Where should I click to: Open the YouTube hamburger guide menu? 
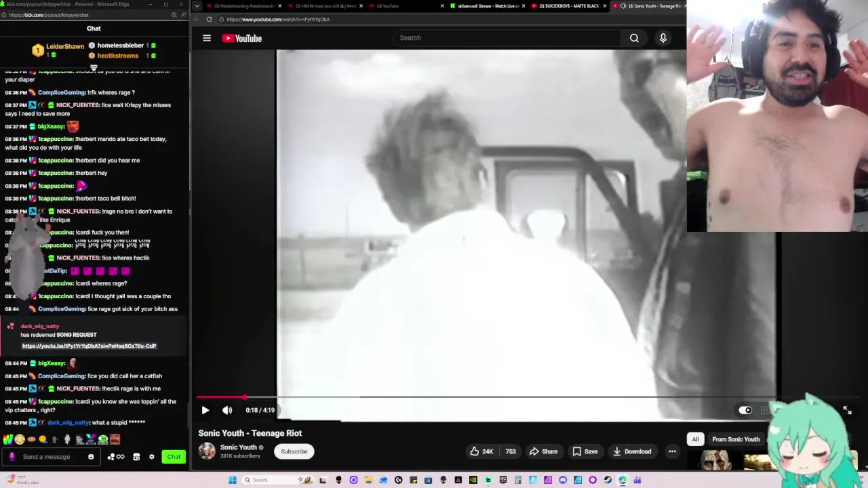point(207,38)
